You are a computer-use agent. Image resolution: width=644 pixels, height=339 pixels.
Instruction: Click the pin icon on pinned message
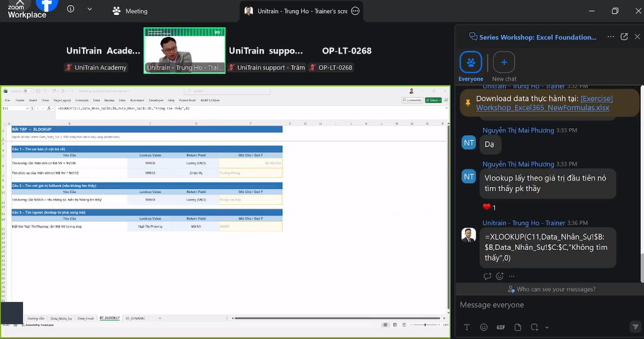(468, 103)
